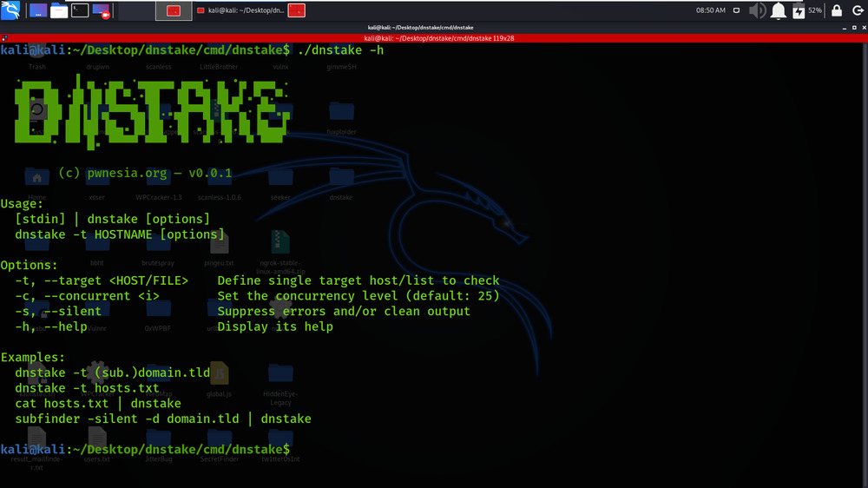
Task: Click the 'Options:' heading
Action: tap(29, 266)
